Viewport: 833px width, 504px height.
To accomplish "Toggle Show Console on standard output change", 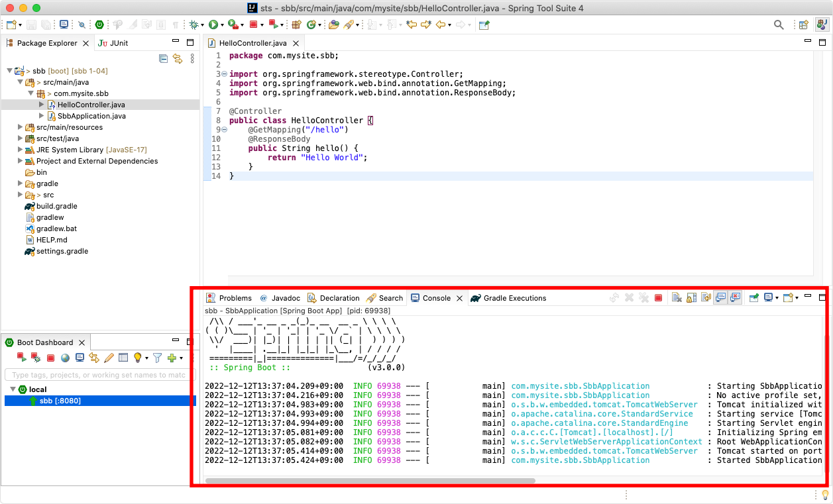I will [x=720, y=298].
